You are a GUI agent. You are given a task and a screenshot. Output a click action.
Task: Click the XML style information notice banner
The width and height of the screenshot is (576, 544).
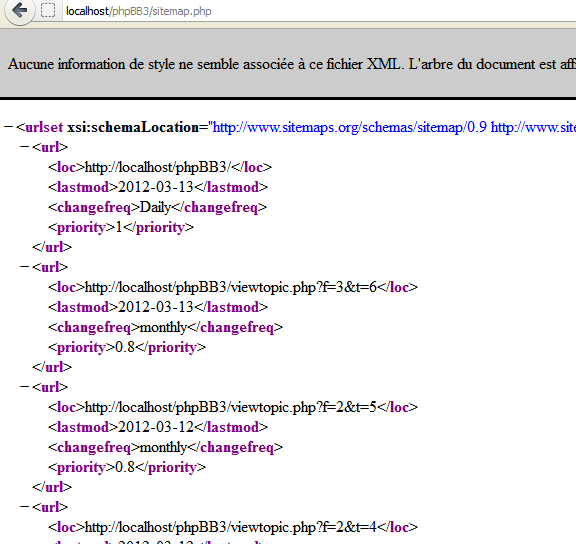click(x=288, y=64)
